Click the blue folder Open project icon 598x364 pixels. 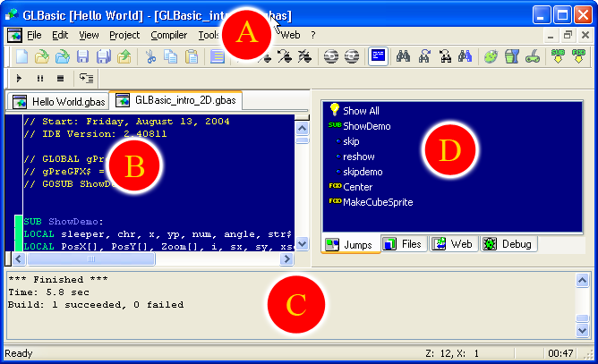click(x=62, y=57)
